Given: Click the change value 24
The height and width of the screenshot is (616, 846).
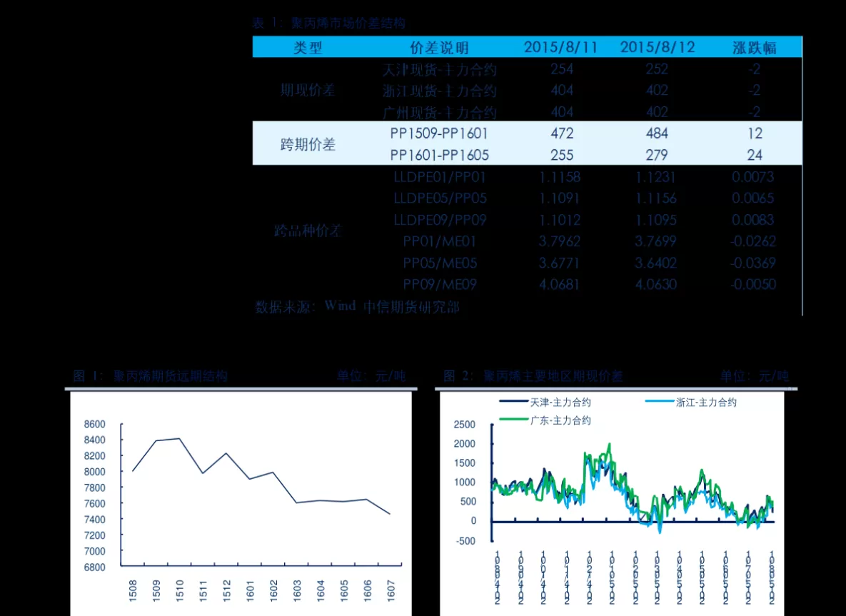Looking at the screenshot, I should coord(755,156).
